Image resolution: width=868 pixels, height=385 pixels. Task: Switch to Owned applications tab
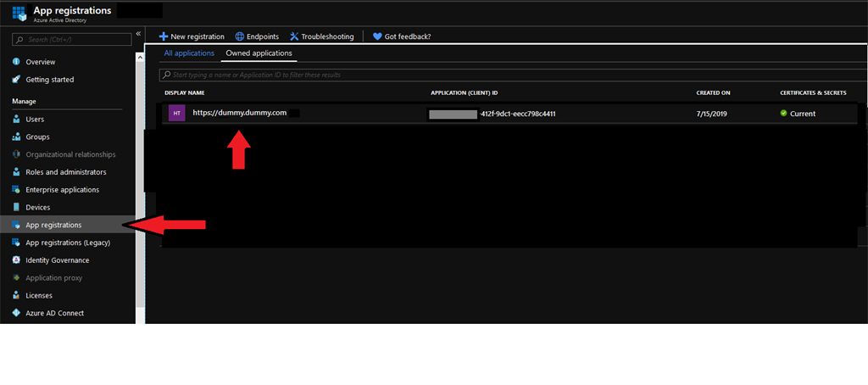pyautogui.click(x=259, y=53)
